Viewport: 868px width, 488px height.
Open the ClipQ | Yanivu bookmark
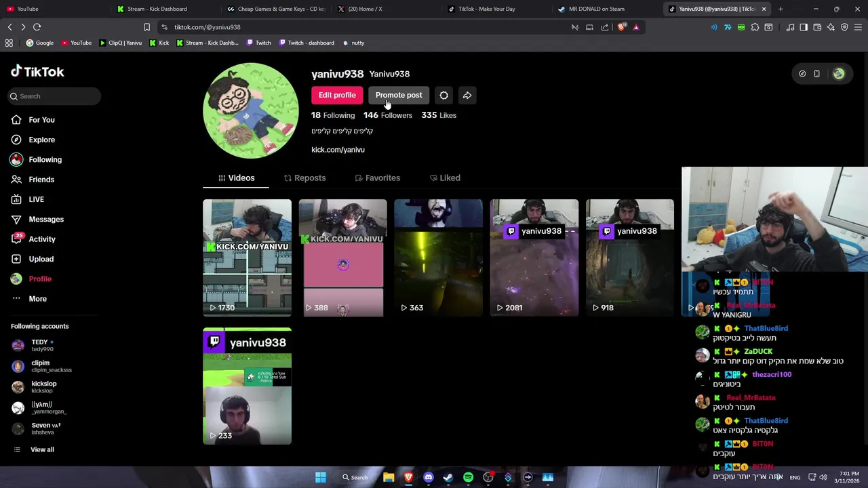tap(120, 43)
